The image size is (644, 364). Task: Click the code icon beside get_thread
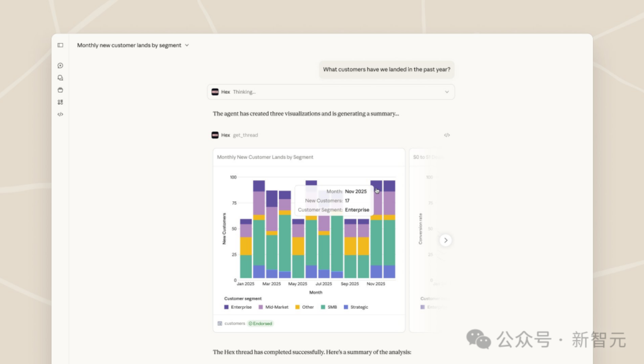[447, 135]
